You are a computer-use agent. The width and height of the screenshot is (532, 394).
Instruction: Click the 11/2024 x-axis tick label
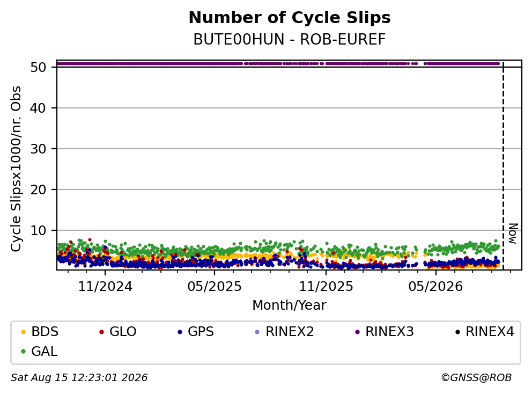click(105, 287)
